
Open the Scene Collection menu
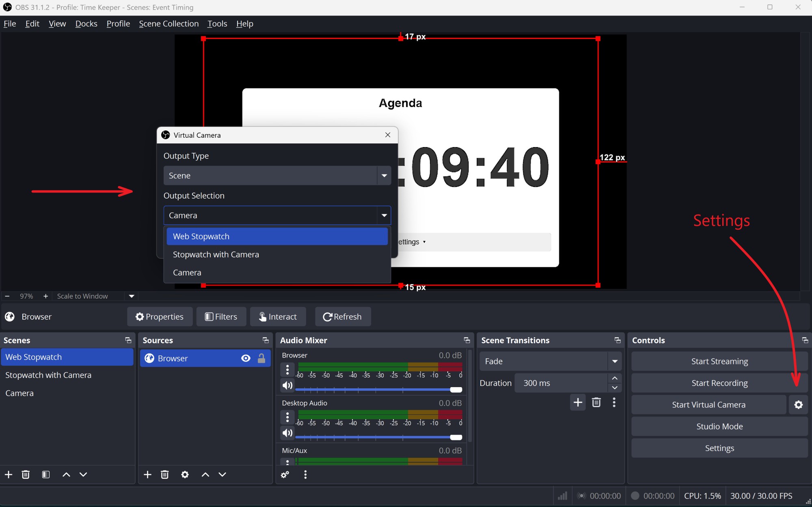[168, 24]
